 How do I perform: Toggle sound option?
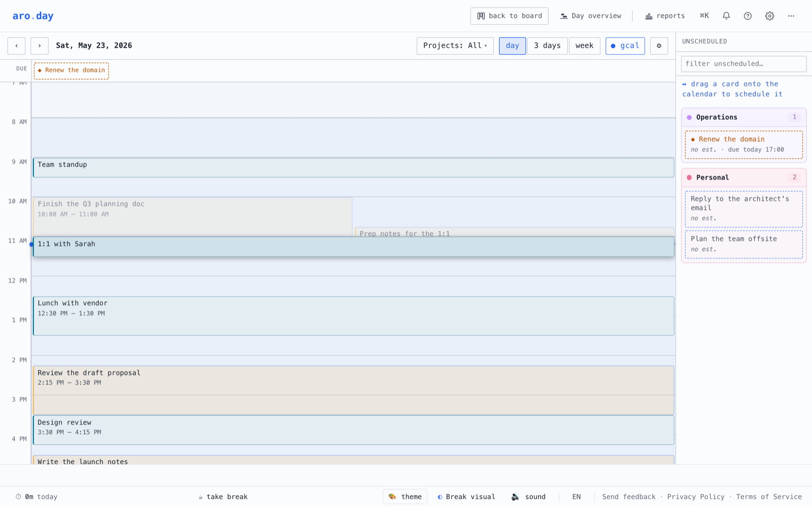(x=528, y=497)
